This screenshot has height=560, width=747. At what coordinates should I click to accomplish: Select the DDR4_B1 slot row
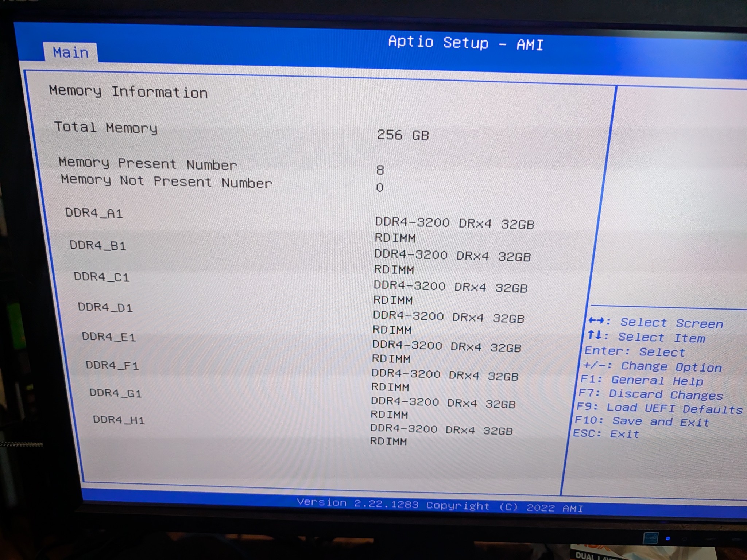[98, 245]
